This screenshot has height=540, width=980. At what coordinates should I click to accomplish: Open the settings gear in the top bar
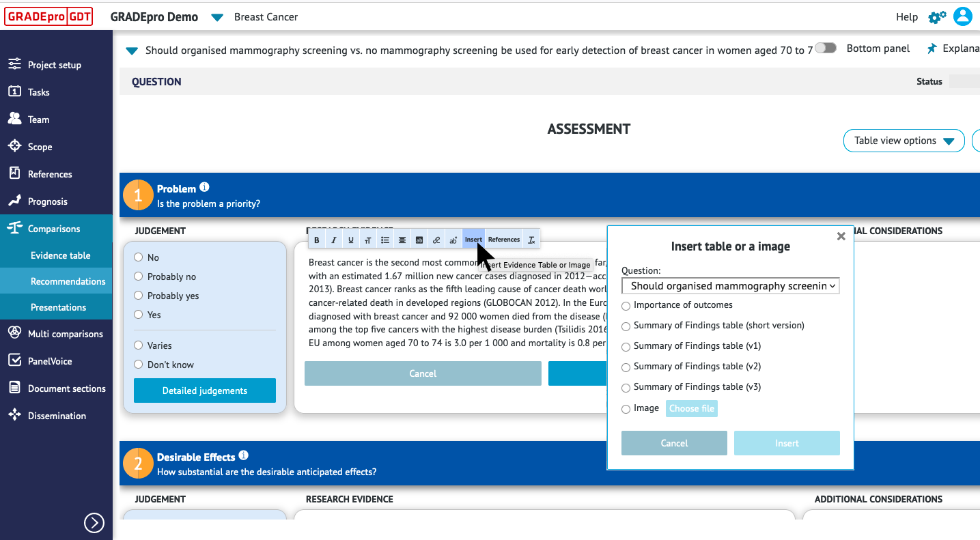936,16
